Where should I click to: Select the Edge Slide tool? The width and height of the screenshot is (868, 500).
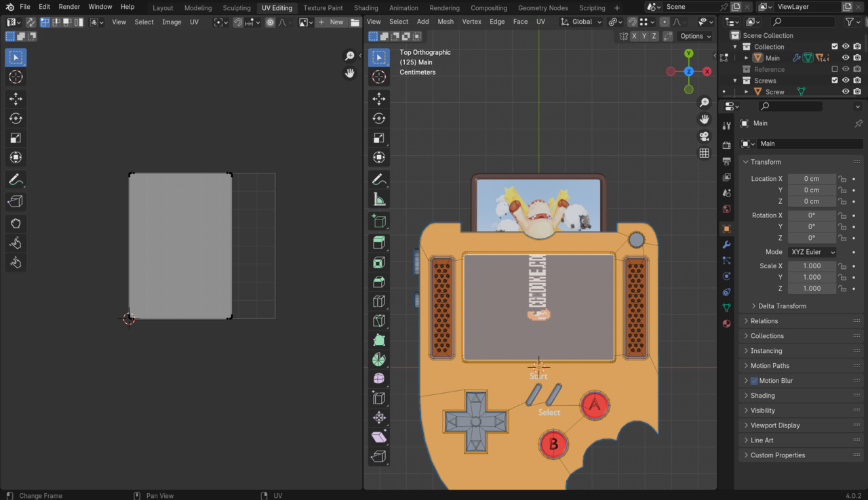point(379,398)
